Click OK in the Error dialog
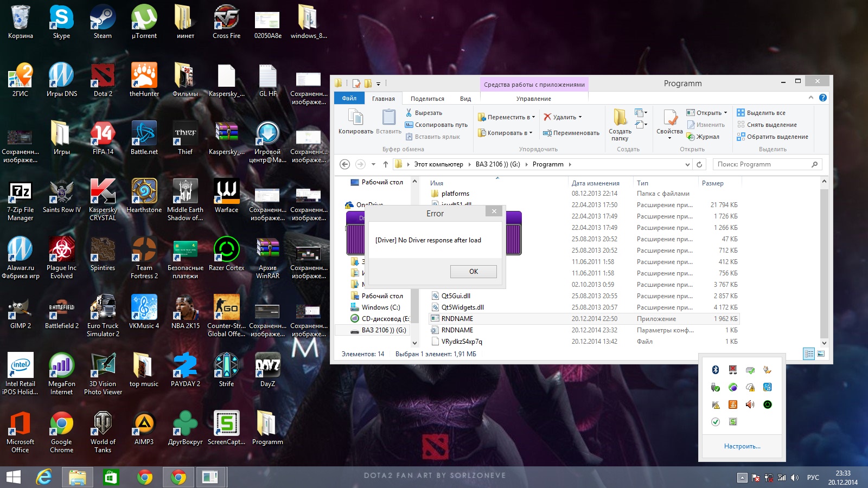 click(x=473, y=271)
